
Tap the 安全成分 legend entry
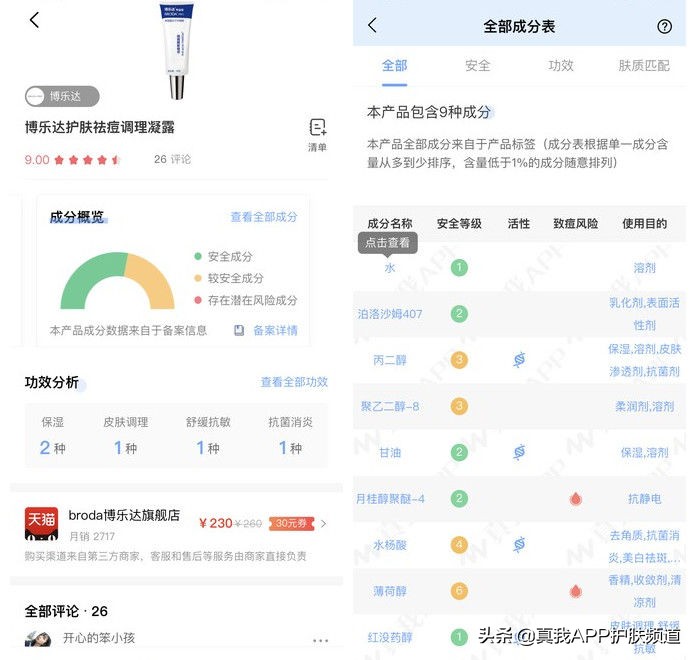point(224,257)
